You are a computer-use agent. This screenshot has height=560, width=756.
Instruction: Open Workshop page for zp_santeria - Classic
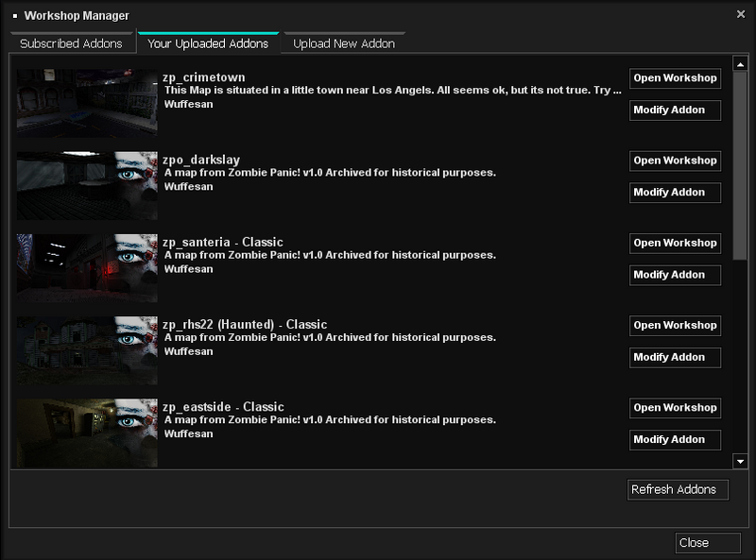(675, 243)
